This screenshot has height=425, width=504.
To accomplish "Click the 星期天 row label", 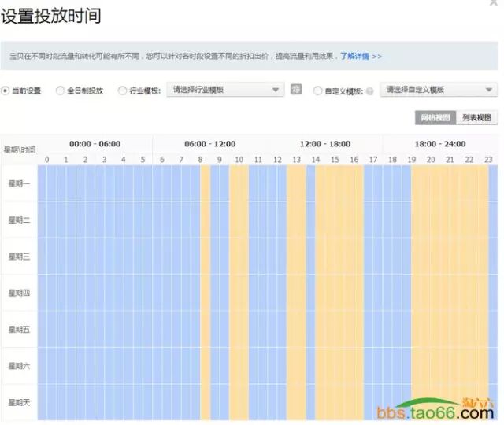I will [x=19, y=402].
